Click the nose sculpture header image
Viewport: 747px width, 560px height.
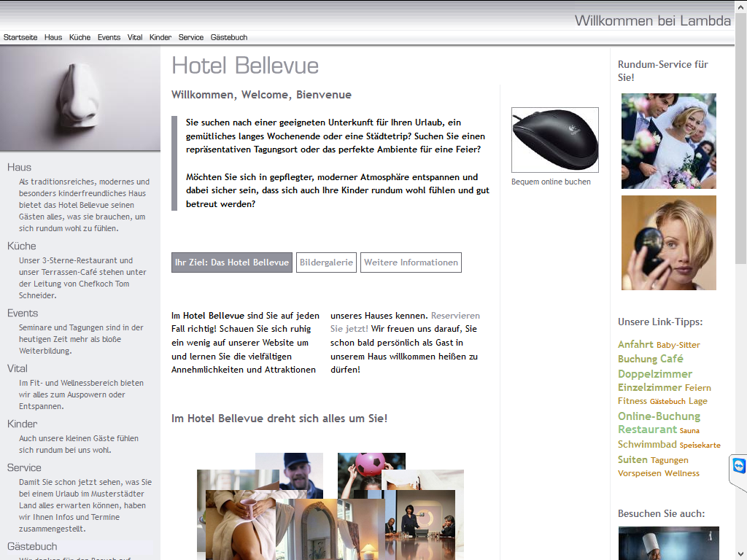[x=80, y=98]
